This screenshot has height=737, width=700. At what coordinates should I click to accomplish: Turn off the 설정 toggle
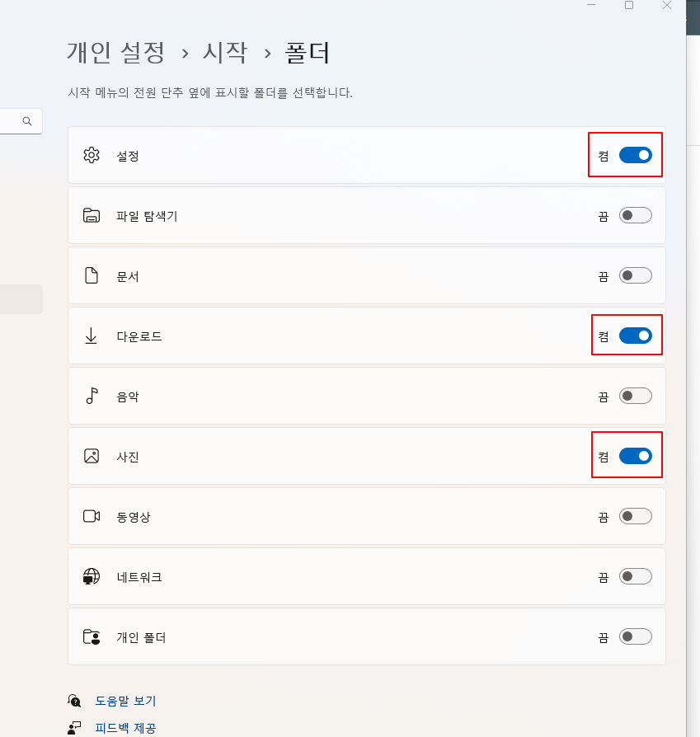(x=635, y=155)
